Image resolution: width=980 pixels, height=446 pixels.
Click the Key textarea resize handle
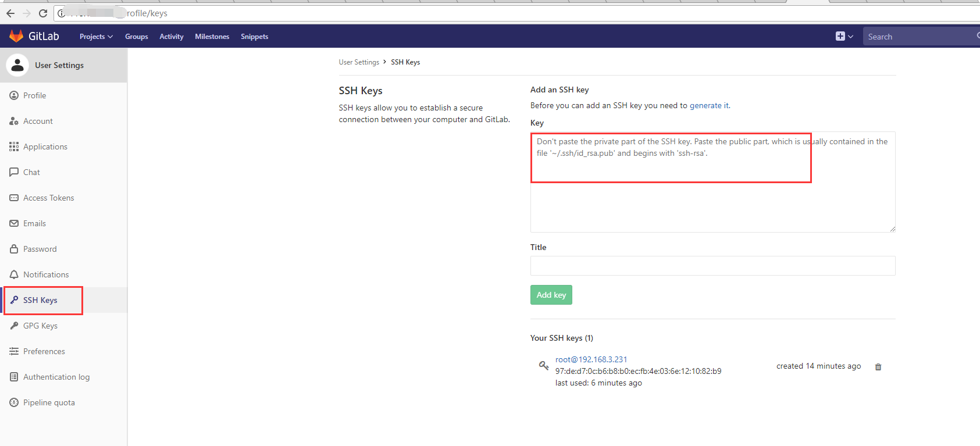892,229
